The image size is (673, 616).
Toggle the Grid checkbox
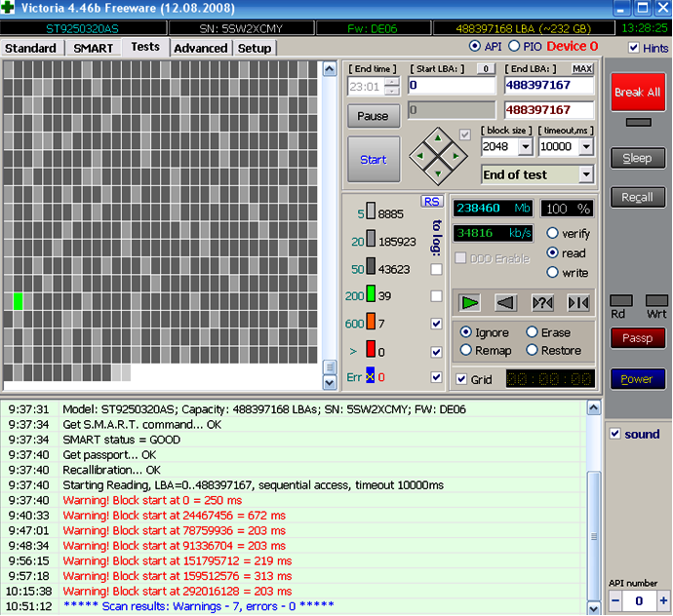[461, 379]
